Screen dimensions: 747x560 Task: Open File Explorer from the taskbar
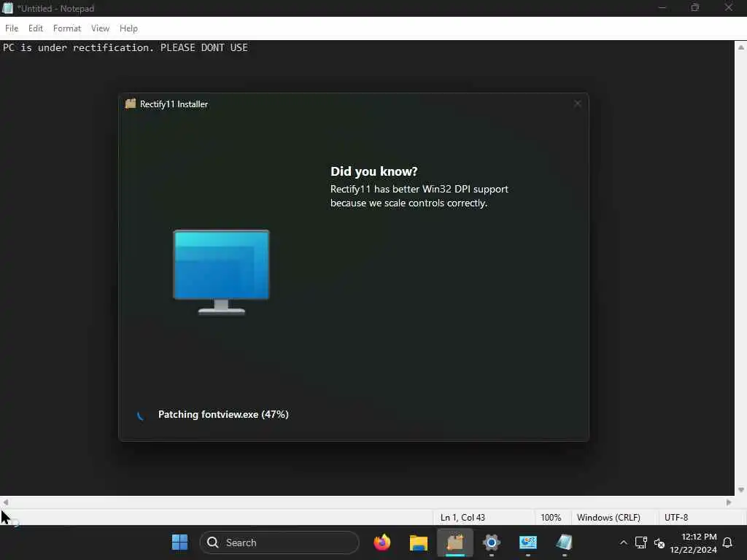coord(418,542)
